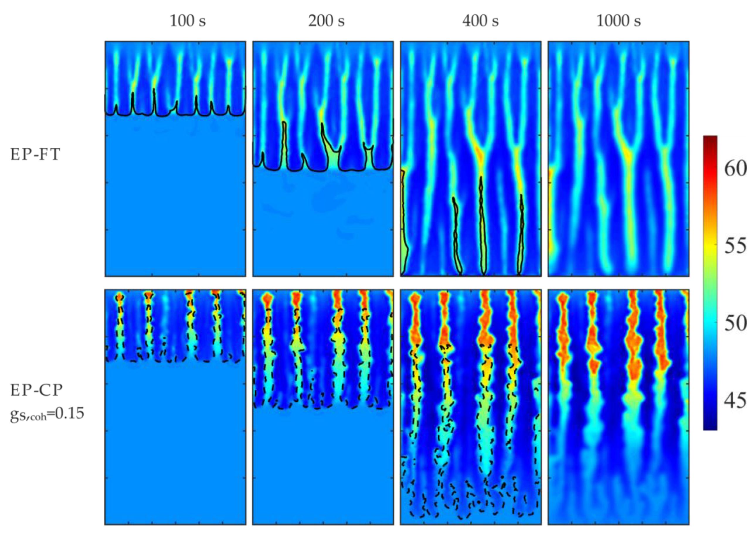Click the dark red top of colorbar
Image resolution: width=756 pixels, height=536 pixels.
point(710,139)
